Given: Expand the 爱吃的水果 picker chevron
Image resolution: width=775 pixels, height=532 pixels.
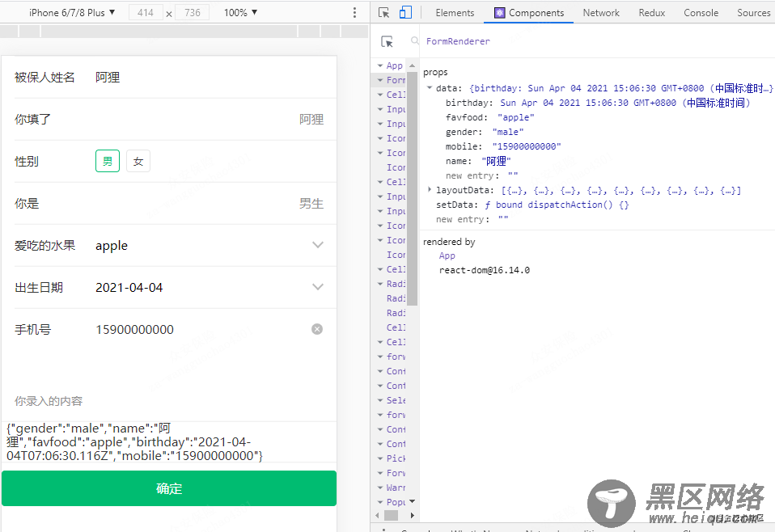Looking at the screenshot, I should click(318, 245).
